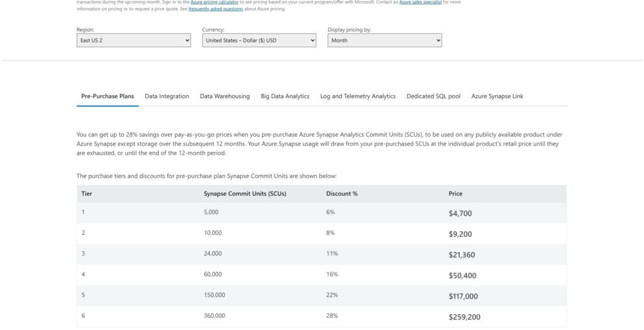Select the $50,400 price cell
Screen dimensions: 644x330
pos(462,276)
